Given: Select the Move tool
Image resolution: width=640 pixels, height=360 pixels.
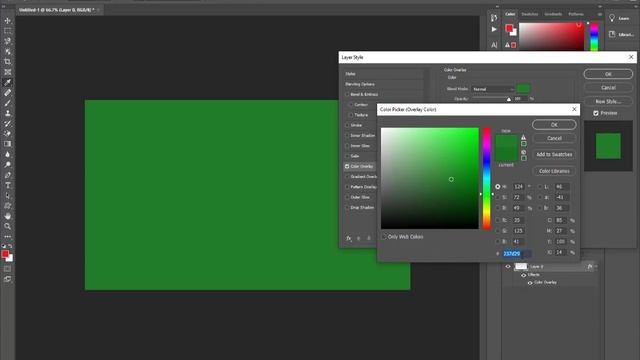Looking at the screenshot, I should pyautogui.click(x=7, y=20).
